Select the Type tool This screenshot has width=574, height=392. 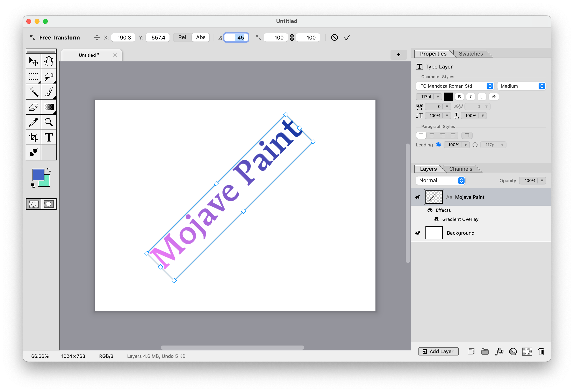pyautogui.click(x=49, y=137)
